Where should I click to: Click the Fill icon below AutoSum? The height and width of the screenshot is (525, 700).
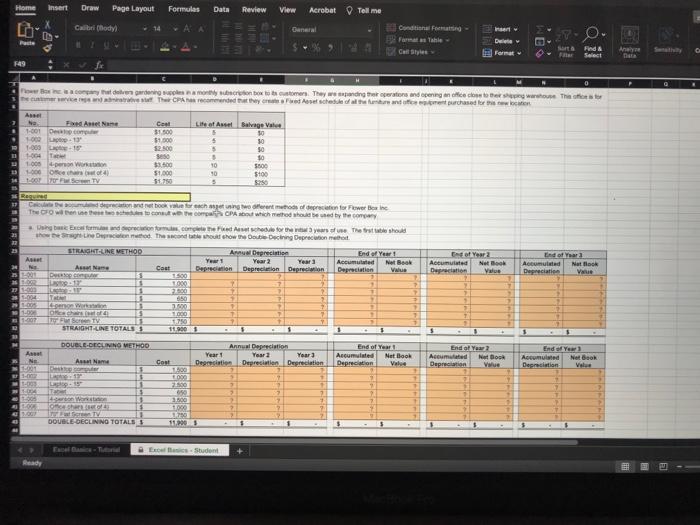pos(540,42)
